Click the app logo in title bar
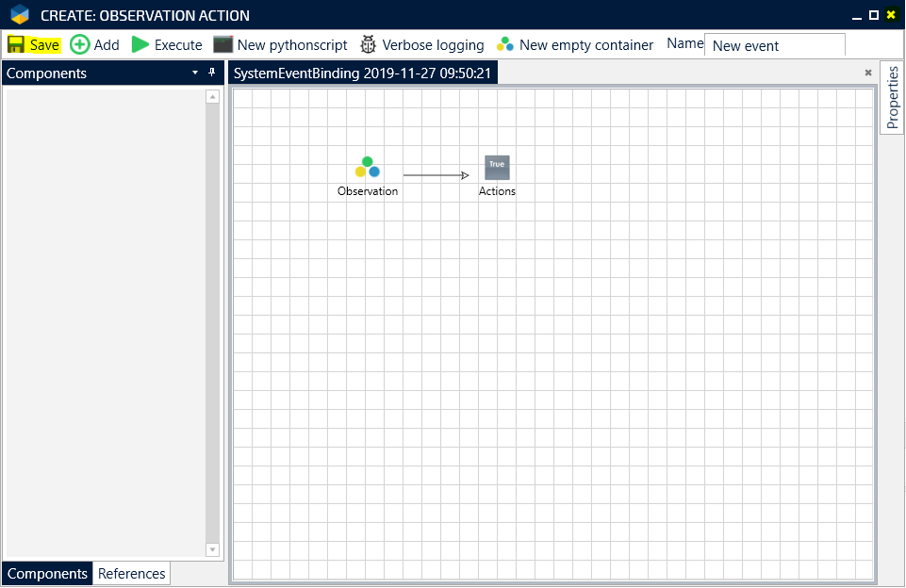The image size is (906, 588). point(20,15)
